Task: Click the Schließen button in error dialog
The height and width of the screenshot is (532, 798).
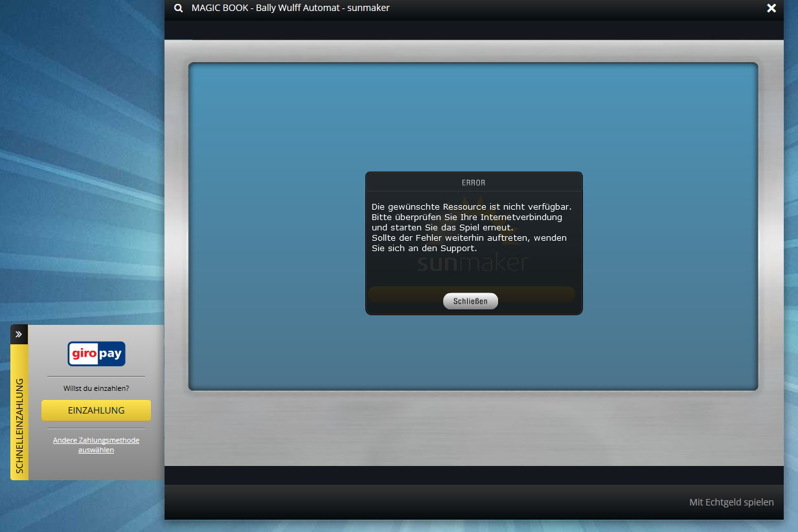Action: point(470,302)
